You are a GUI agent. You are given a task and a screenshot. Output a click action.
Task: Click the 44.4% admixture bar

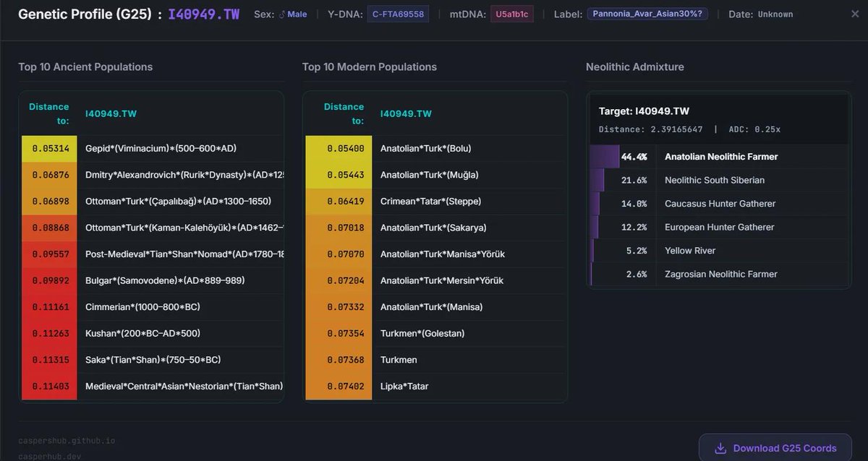605,156
